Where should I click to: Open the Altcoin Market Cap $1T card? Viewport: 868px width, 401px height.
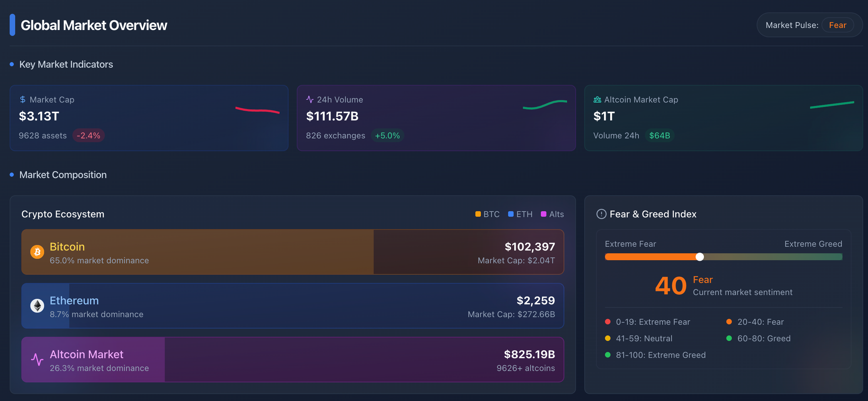click(723, 118)
